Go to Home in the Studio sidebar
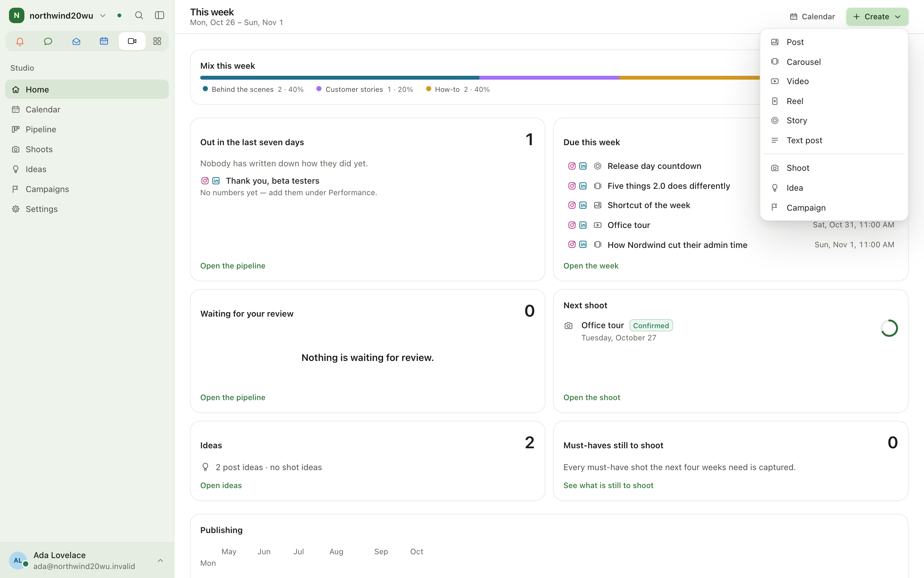 pyautogui.click(x=87, y=90)
